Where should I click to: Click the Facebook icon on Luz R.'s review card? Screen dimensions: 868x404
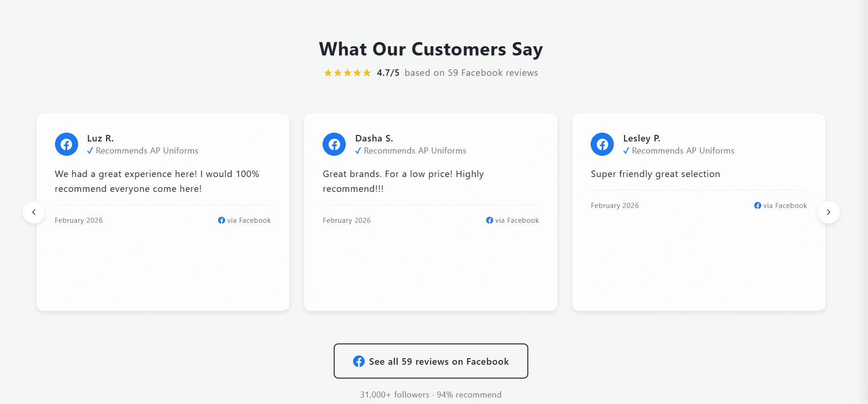pyautogui.click(x=66, y=144)
